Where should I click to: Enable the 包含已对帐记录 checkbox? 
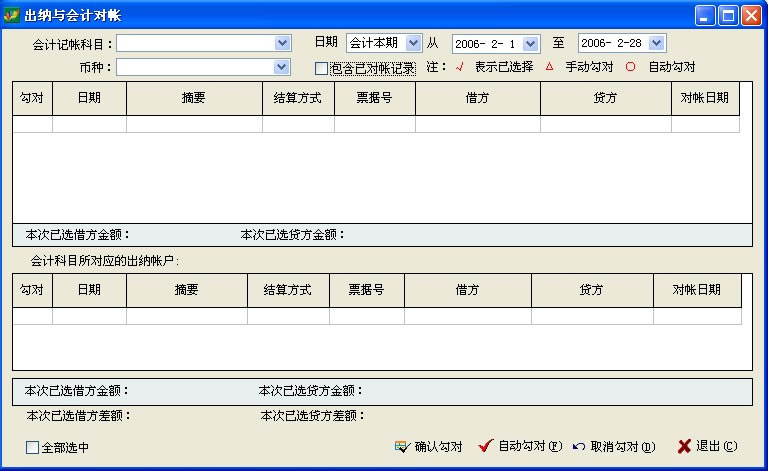[x=321, y=69]
